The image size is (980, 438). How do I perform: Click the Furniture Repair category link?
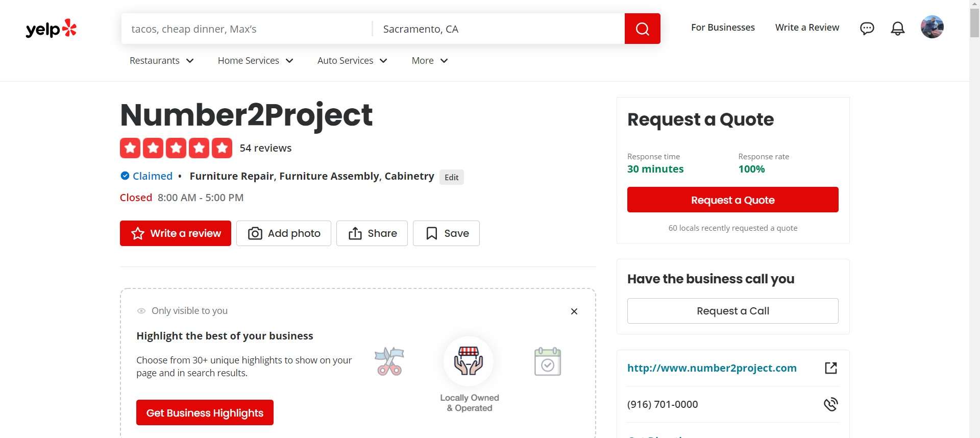click(232, 176)
